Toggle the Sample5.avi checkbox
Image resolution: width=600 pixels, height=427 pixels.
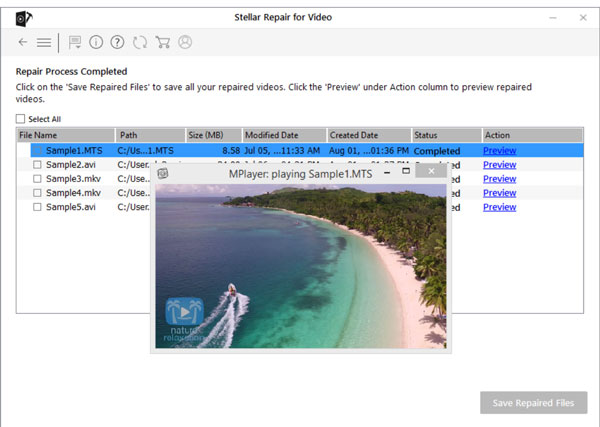(37, 207)
